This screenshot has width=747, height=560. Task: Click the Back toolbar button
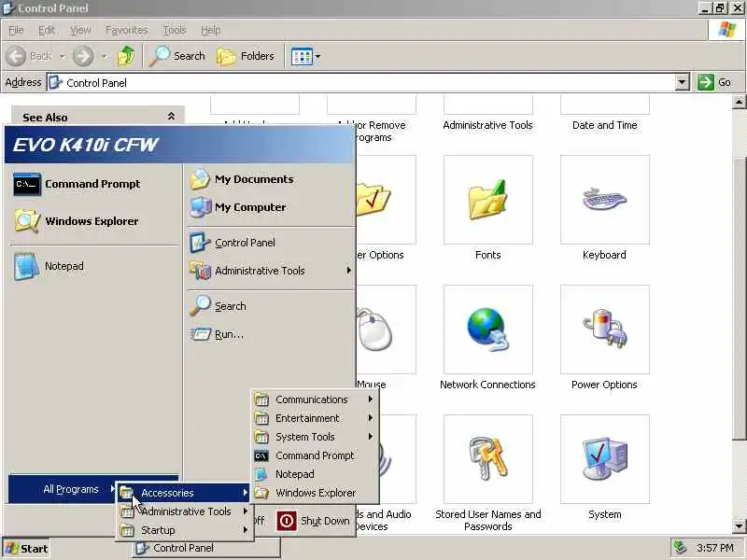30,56
